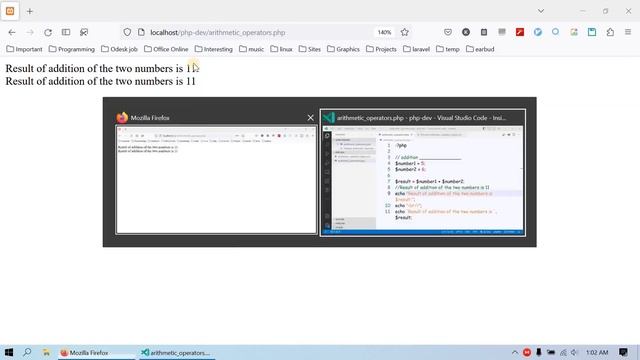The width and height of the screenshot is (640, 360).
Task: Open the blurred gray extension icon
Action: (x=502, y=32)
